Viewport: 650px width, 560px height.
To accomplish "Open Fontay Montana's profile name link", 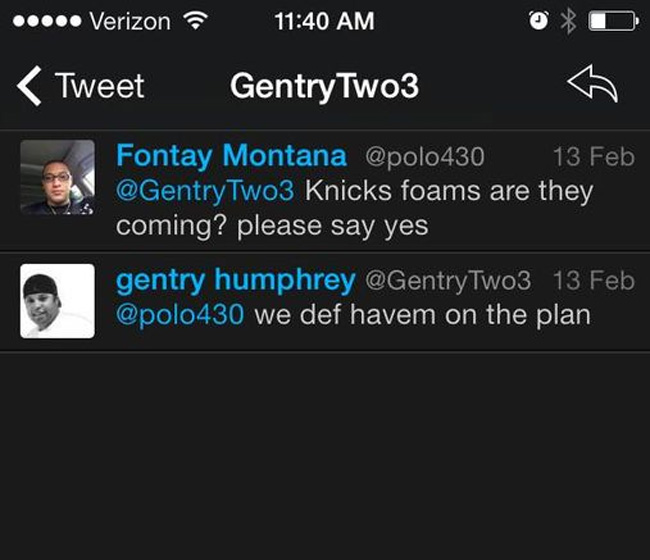I will 231,156.
